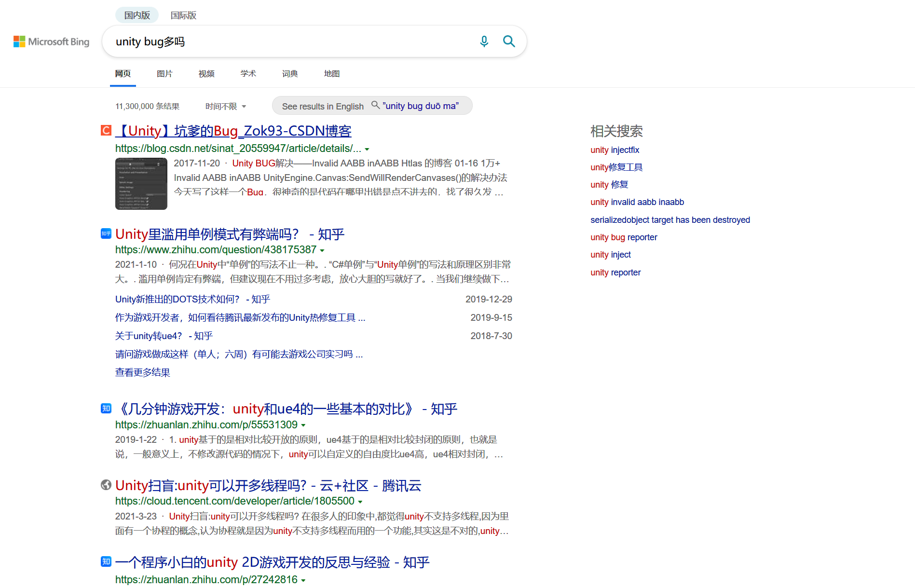Image resolution: width=915 pixels, height=588 pixels.
Task: Open the 【Unity】坑爹的Bug CSDN blog result
Action: (x=233, y=131)
